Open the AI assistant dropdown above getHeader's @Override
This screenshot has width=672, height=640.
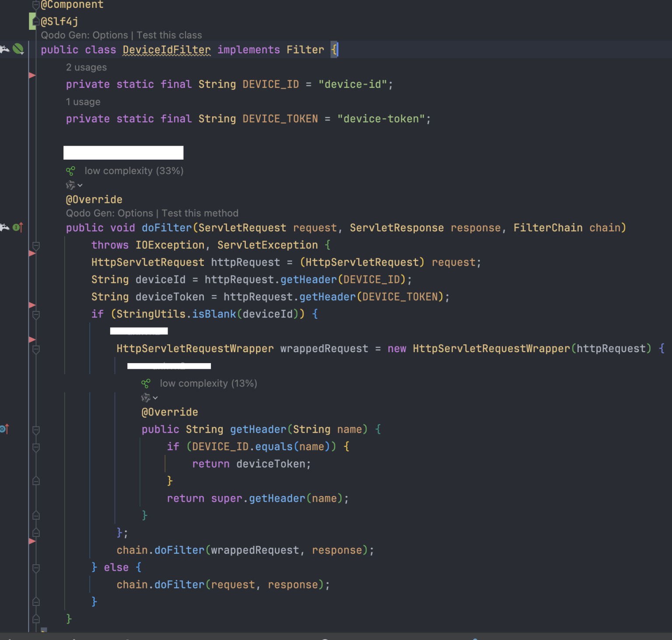coord(149,398)
